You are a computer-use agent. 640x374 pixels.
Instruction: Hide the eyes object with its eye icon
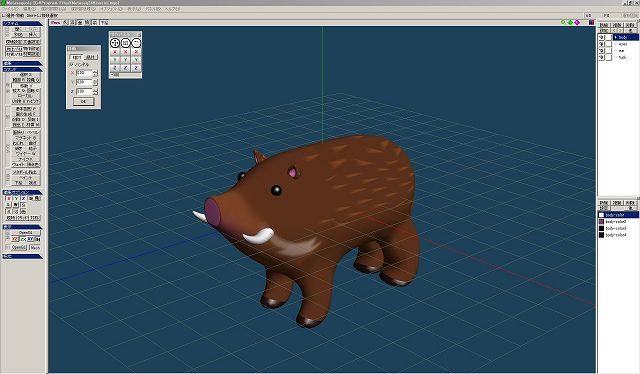(x=602, y=44)
